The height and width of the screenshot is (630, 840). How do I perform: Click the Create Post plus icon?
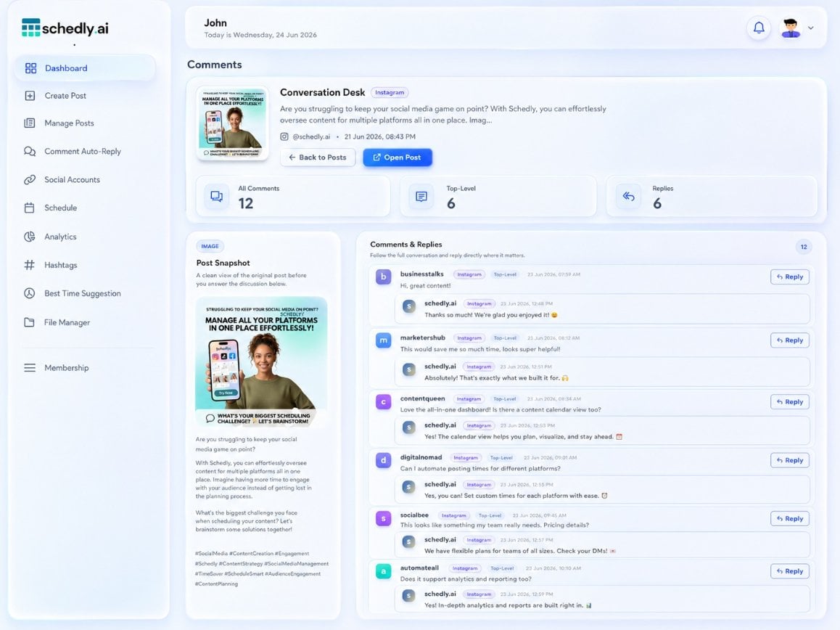pyautogui.click(x=30, y=95)
